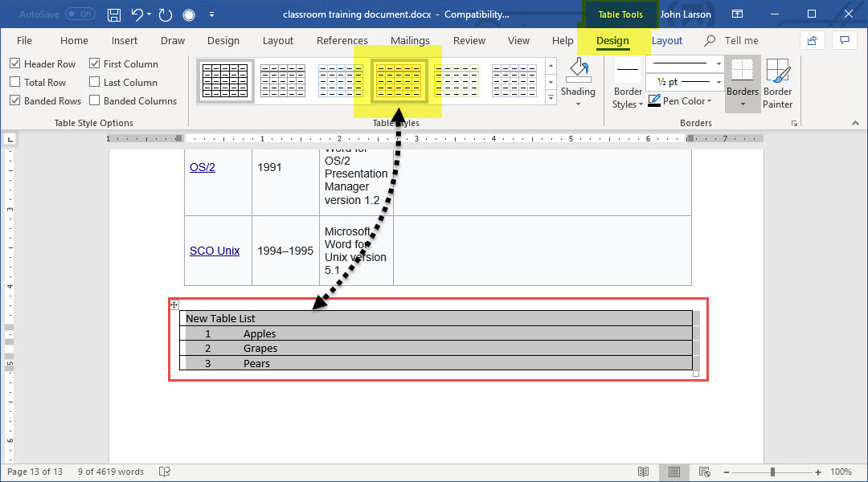This screenshot has height=482, width=868.
Task: Open the Shading paint bucket tool
Action: pos(578,72)
